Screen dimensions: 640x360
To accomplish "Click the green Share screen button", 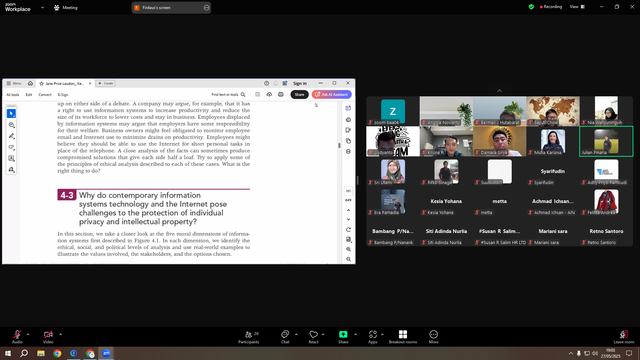I will pos(343,337).
